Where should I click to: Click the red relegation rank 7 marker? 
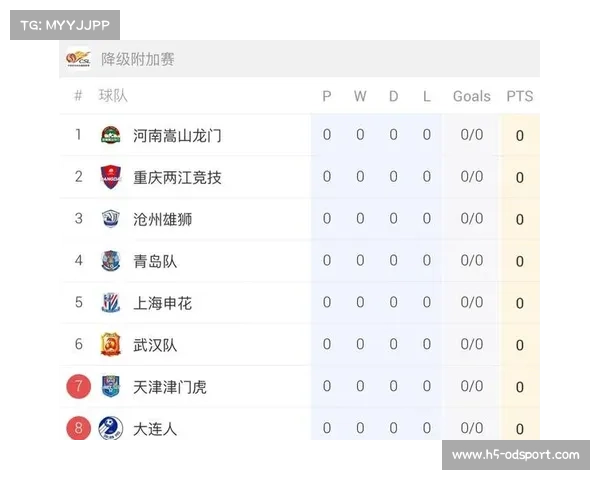pos(78,386)
